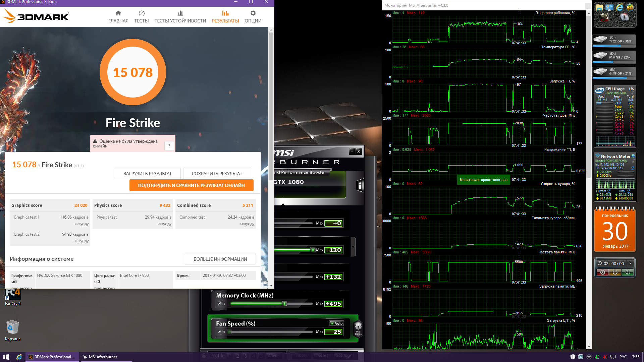644x362 pixels.
Task: Click the Afterburner info 'i' icon
Action: 360,185
